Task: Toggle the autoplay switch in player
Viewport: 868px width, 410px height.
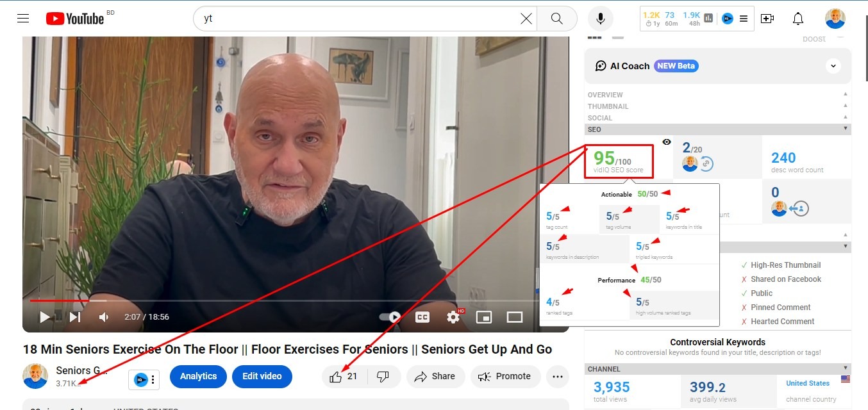Action: pos(390,316)
